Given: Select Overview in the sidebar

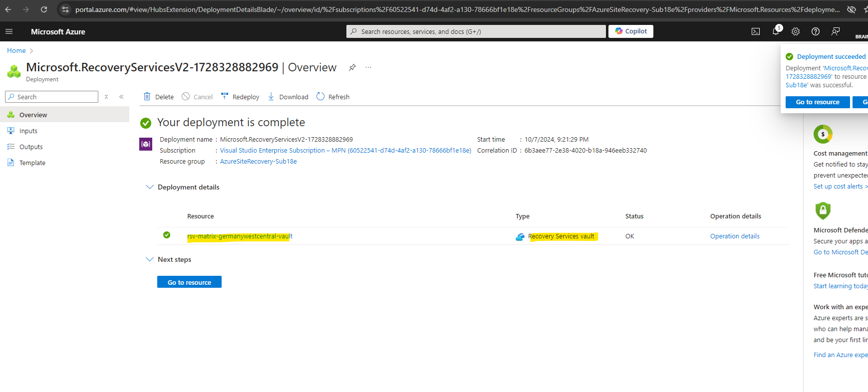Looking at the screenshot, I should click(x=65, y=115).
